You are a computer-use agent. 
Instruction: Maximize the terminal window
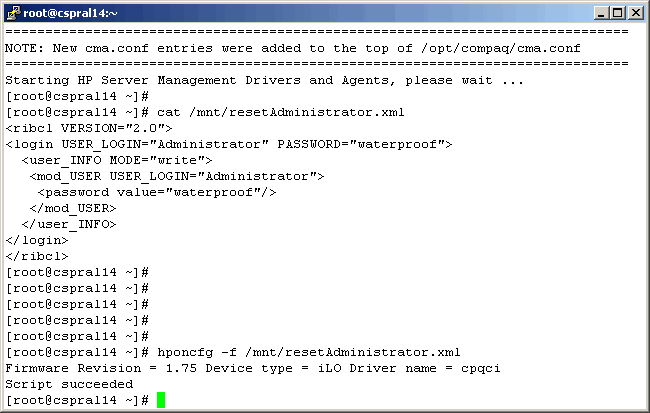(x=617, y=12)
